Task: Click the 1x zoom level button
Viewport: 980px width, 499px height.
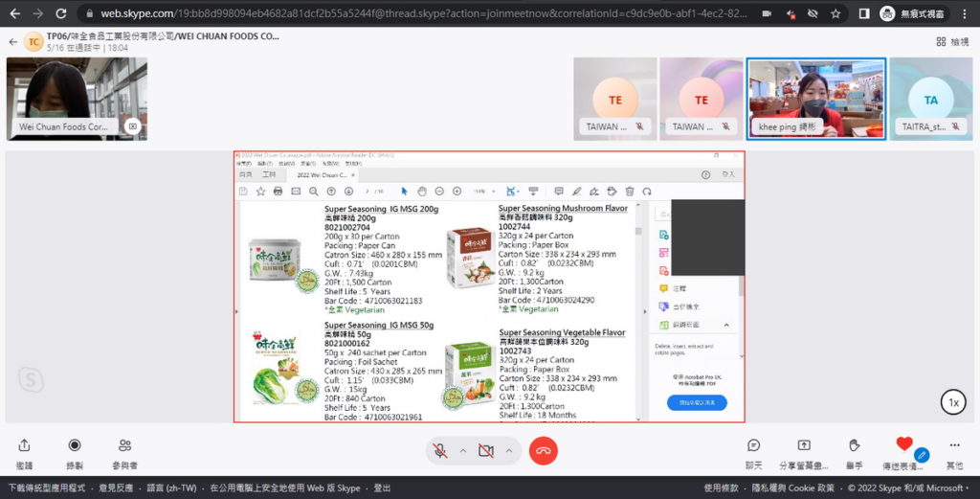Action: (x=954, y=402)
